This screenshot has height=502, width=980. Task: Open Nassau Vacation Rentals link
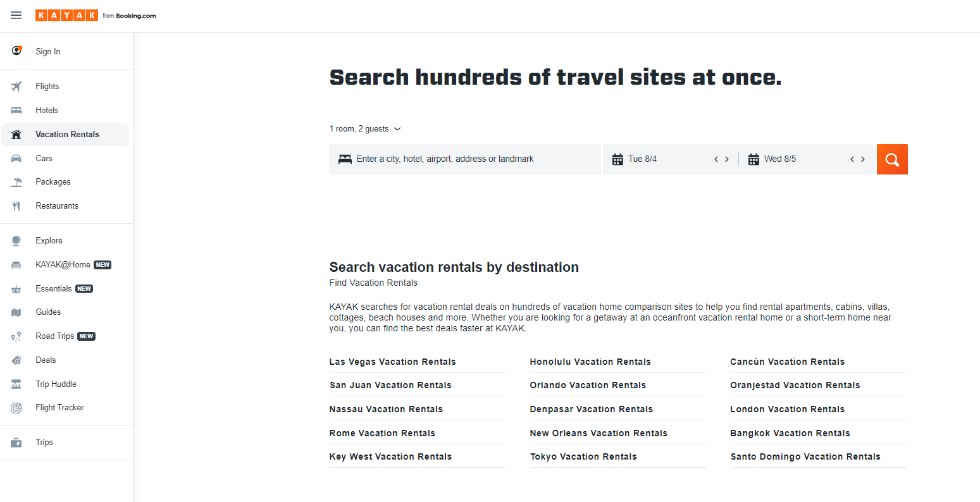point(386,409)
